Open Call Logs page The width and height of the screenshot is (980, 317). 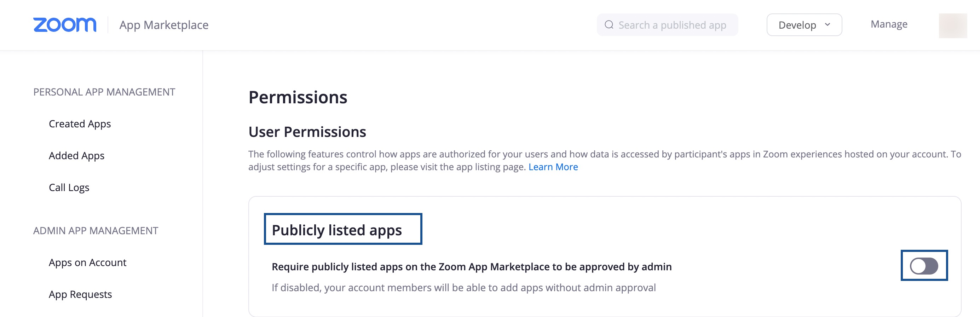pos(69,188)
